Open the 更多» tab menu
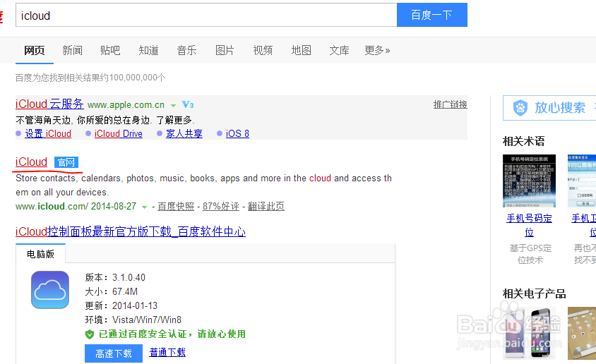596x364 pixels. [x=377, y=50]
